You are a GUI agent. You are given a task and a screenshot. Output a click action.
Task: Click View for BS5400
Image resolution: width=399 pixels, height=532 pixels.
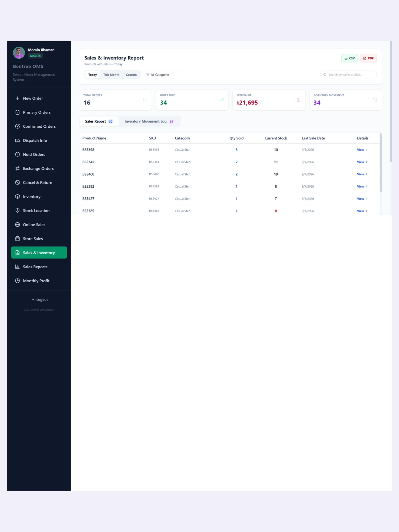coord(362,174)
